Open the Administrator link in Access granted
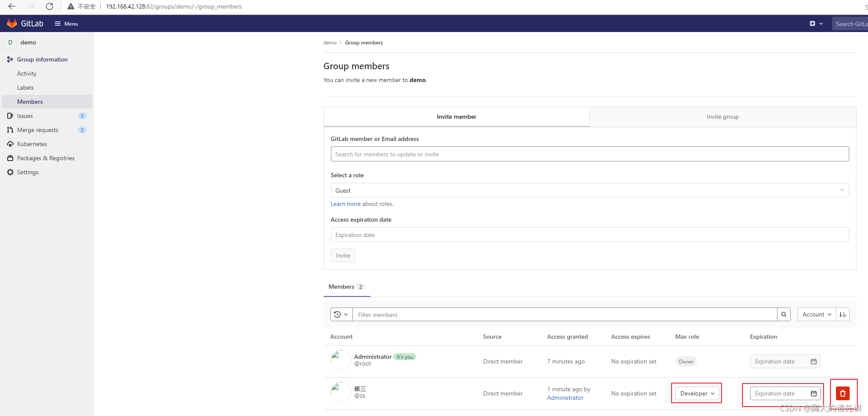 point(565,398)
